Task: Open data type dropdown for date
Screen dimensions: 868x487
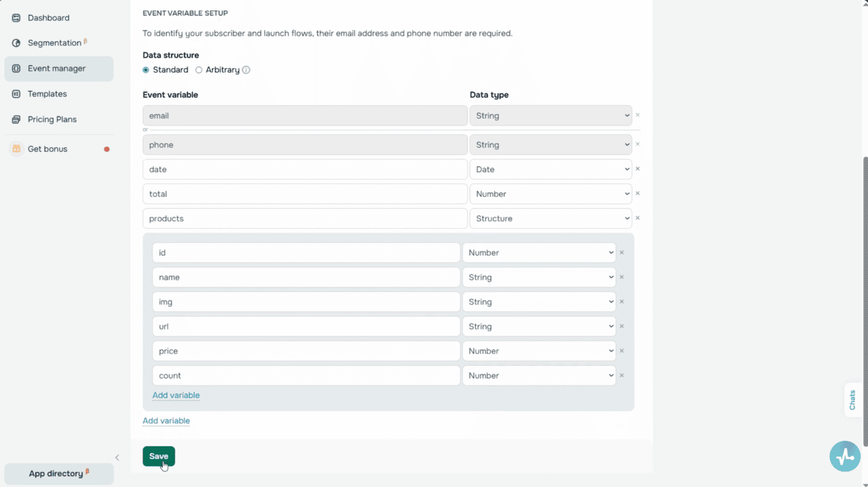Action: [550, 169]
